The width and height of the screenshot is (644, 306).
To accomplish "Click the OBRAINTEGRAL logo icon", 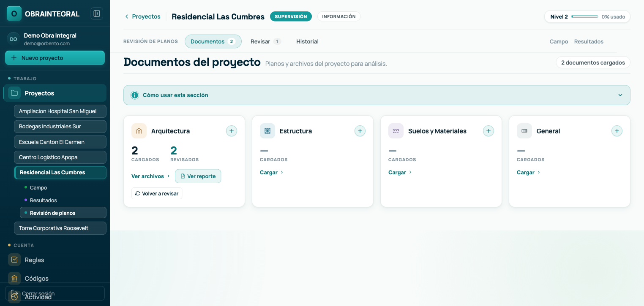I will pyautogui.click(x=14, y=14).
